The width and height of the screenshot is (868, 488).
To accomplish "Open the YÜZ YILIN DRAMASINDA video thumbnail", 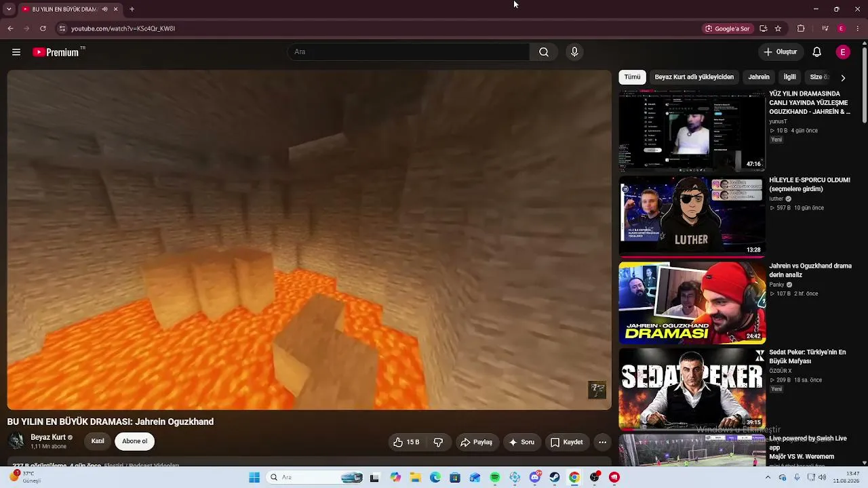I will click(692, 131).
